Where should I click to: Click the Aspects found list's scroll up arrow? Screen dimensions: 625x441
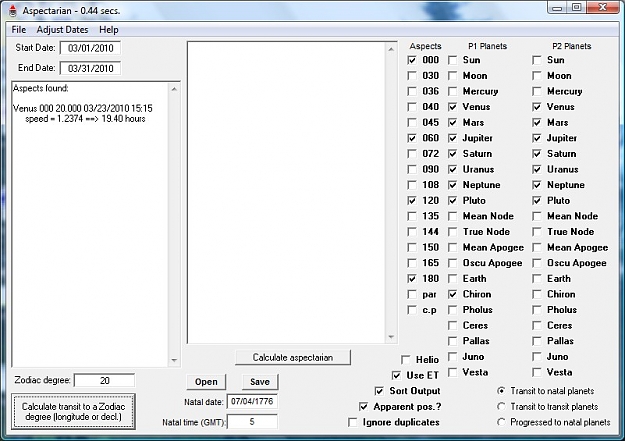[x=174, y=89]
